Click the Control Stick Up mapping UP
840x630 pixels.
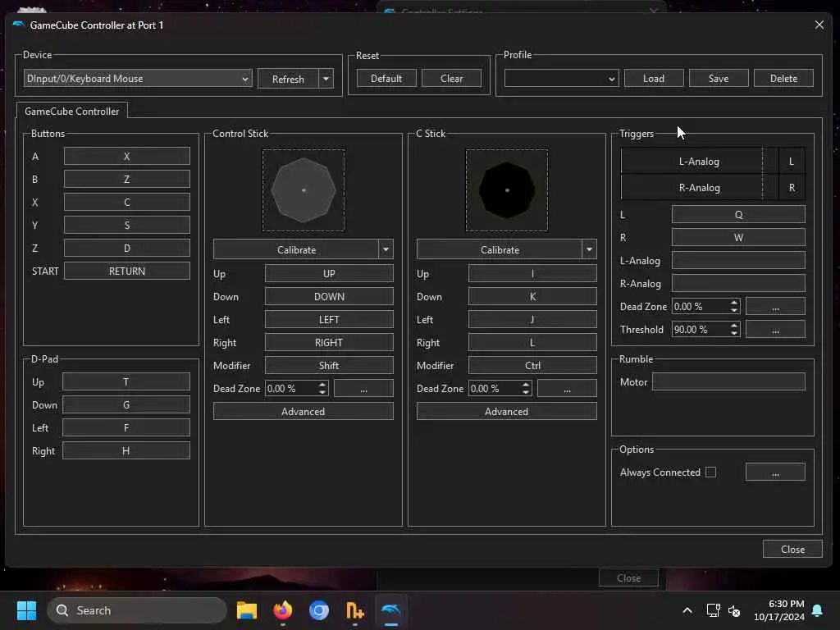[329, 273]
